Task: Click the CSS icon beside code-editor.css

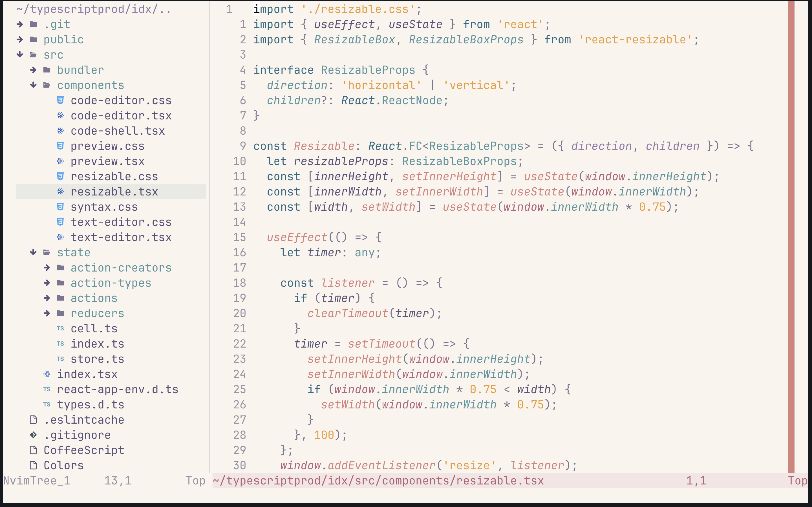Action: [x=60, y=100]
